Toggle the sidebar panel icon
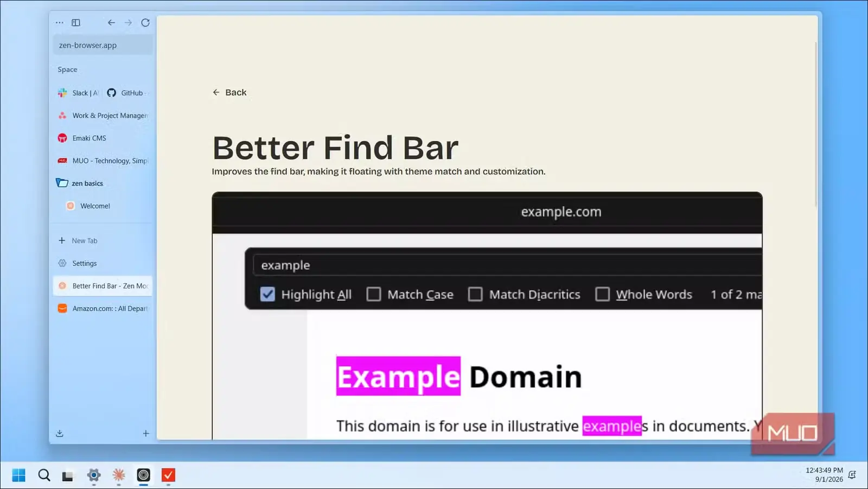The image size is (868, 489). [76, 23]
